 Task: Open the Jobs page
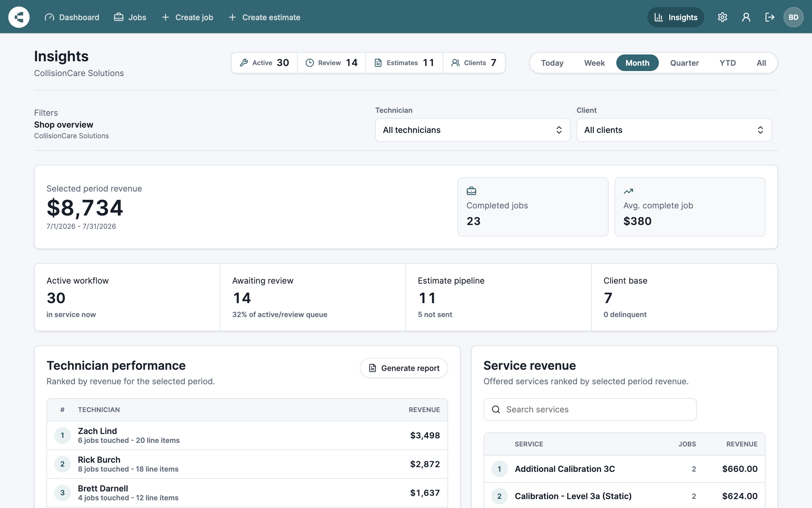[x=130, y=17]
